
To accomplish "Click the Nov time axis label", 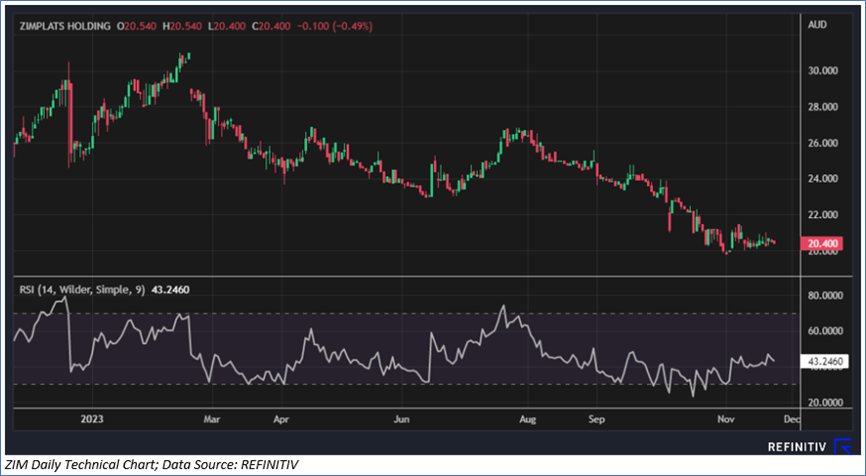I will coord(726,420).
